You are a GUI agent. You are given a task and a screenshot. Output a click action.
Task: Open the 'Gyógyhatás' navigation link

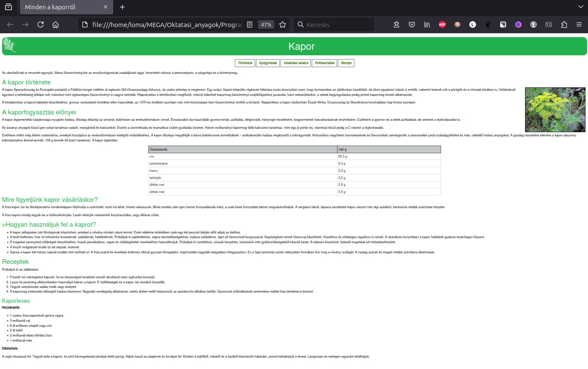click(x=268, y=63)
